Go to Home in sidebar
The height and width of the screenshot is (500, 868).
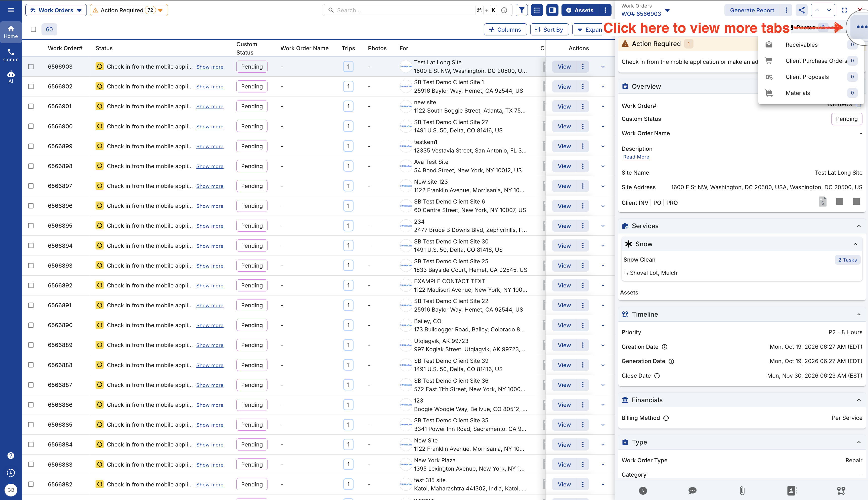point(11,32)
